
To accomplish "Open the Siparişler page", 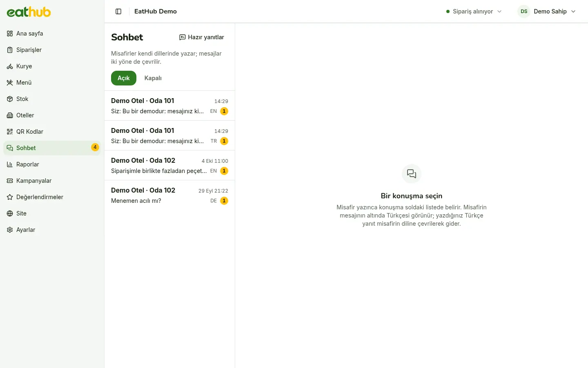I will pos(52,50).
